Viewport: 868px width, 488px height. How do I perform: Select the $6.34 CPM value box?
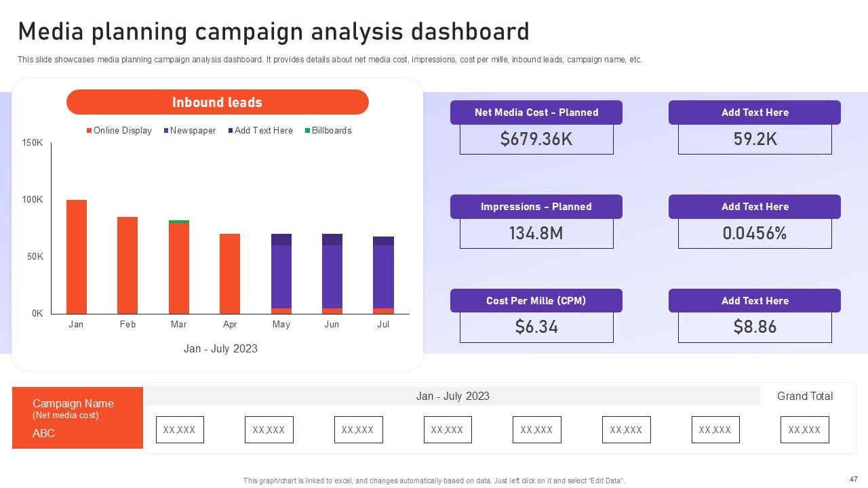(536, 327)
